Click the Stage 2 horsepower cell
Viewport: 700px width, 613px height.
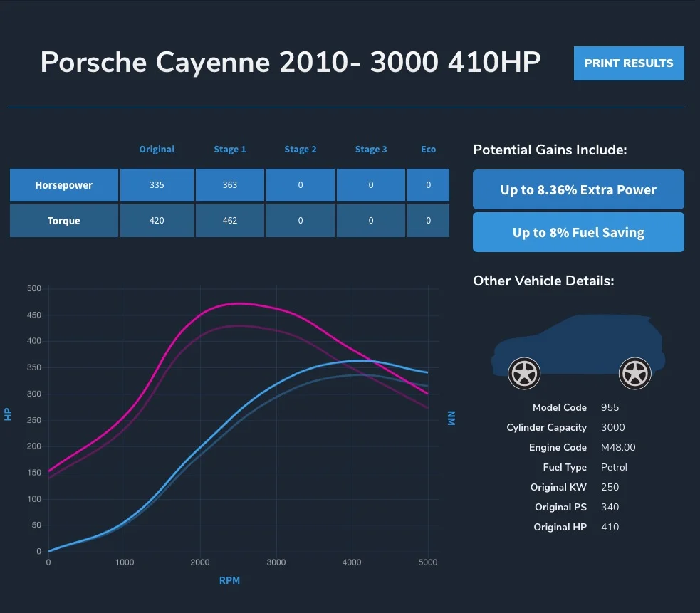tap(301, 185)
